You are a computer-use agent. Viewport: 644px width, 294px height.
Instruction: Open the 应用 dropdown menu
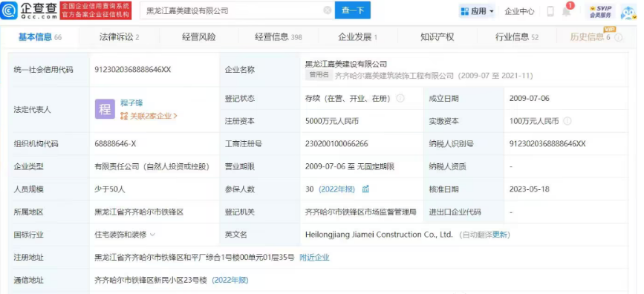(477, 11)
